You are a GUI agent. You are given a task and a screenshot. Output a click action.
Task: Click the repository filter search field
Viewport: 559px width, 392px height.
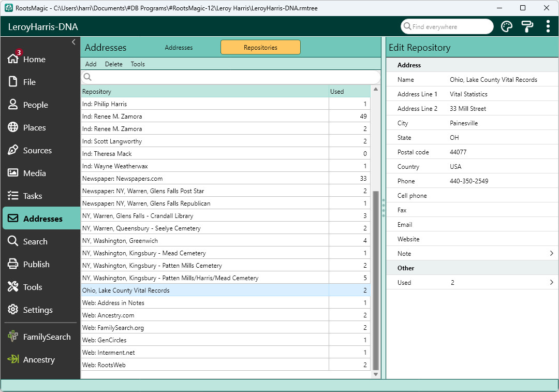(x=231, y=77)
